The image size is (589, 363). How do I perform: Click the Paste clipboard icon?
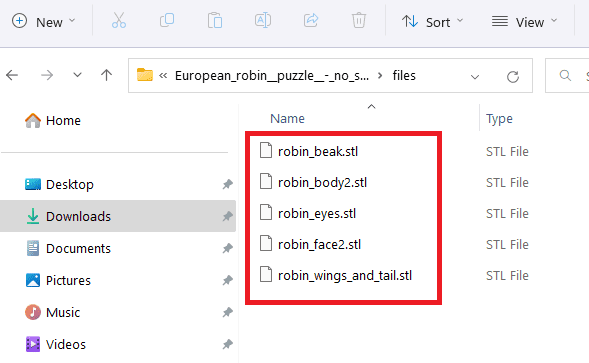pos(215,21)
